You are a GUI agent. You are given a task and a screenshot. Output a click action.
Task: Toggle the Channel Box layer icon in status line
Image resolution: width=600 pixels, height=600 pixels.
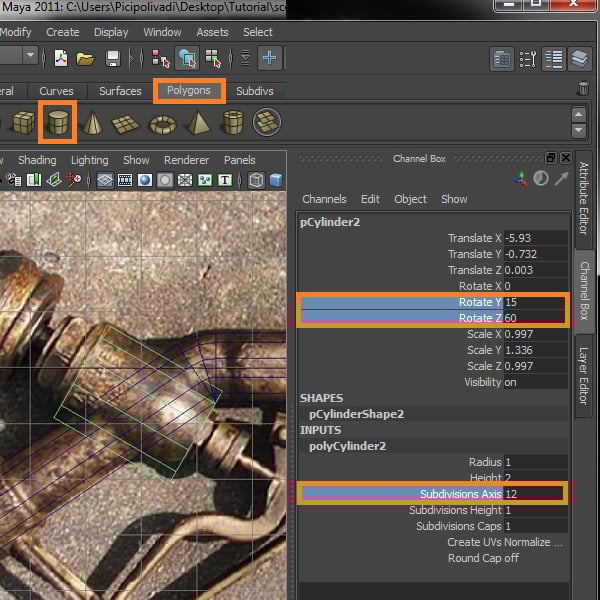coord(579,58)
